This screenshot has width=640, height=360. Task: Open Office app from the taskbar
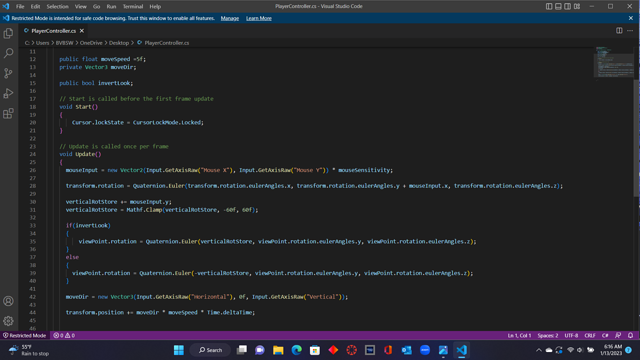pos(388,350)
